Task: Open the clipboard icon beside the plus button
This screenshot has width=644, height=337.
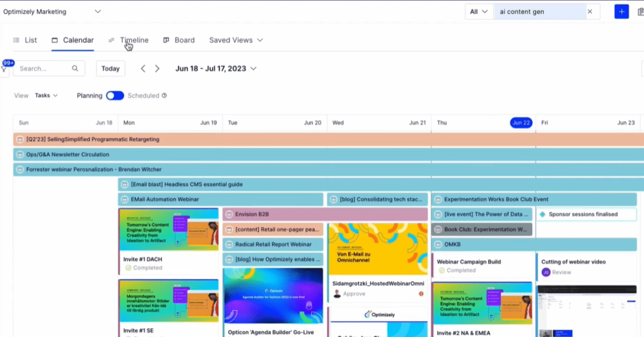Action: [x=640, y=12]
